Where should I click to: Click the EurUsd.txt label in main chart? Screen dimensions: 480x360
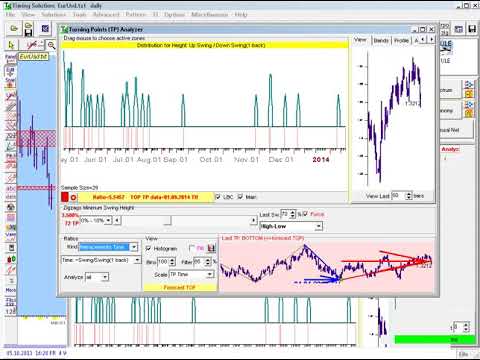33,57
